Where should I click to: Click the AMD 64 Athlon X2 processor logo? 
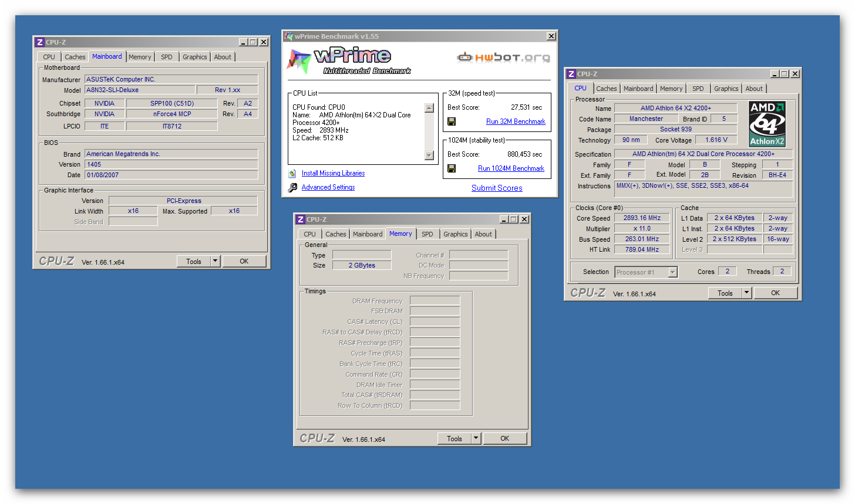coord(767,124)
